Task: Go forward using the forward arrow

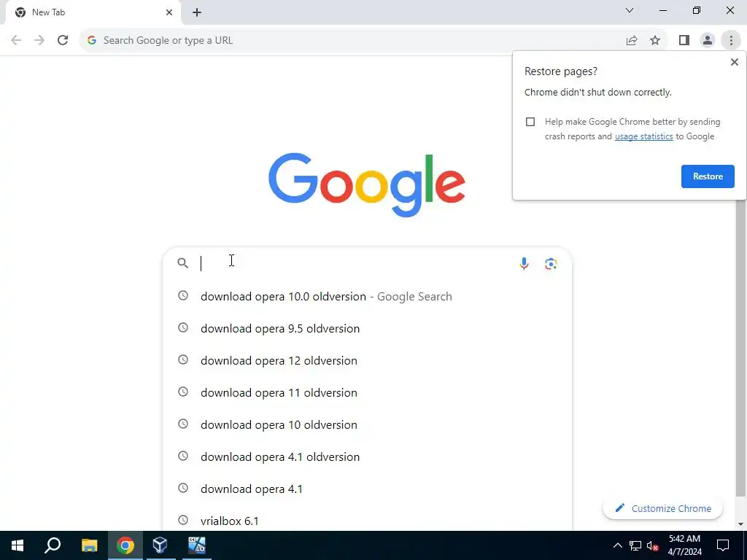Action: [39, 41]
